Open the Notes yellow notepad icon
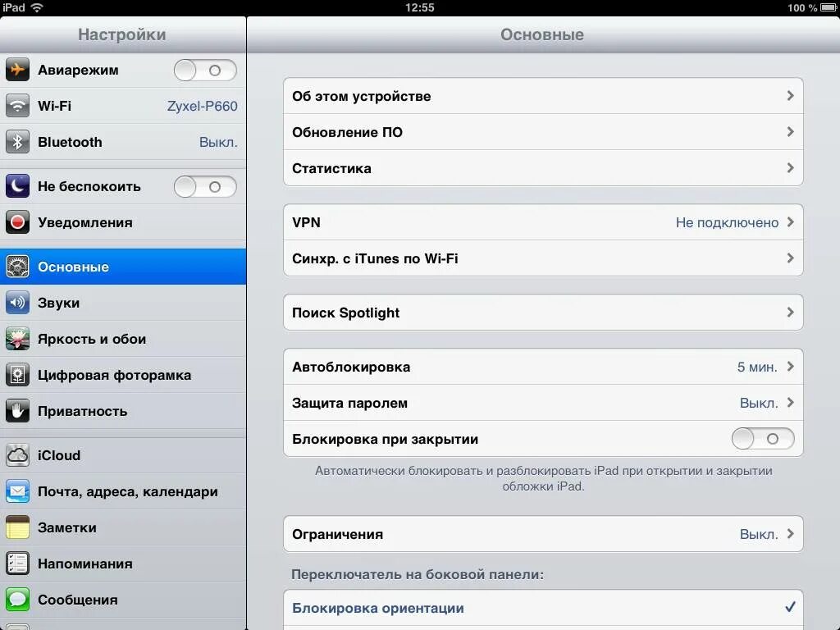The width and height of the screenshot is (840, 630). (17, 527)
